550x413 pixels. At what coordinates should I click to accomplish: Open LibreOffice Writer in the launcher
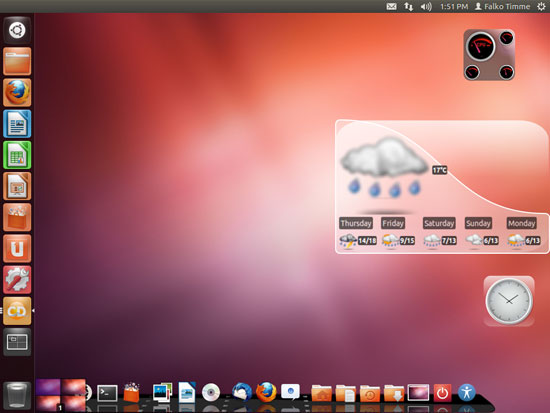[17, 124]
